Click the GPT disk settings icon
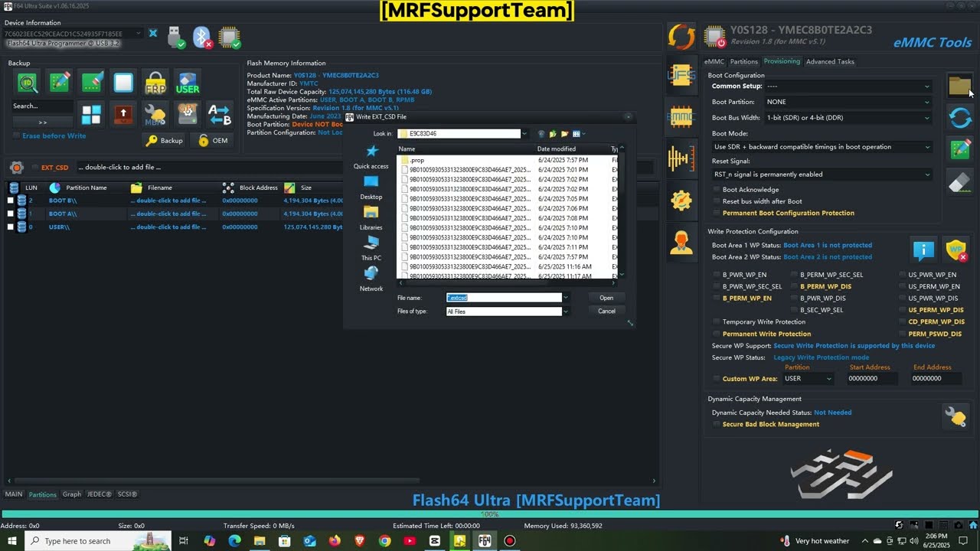Image resolution: width=980 pixels, height=551 pixels. (188, 115)
